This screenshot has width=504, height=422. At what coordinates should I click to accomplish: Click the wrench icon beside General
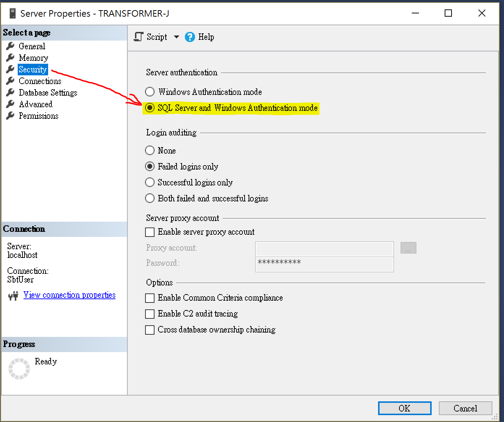[x=10, y=46]
